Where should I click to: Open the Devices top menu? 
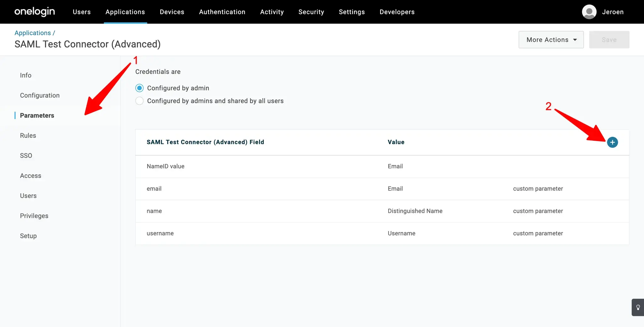tap(172, 12)
